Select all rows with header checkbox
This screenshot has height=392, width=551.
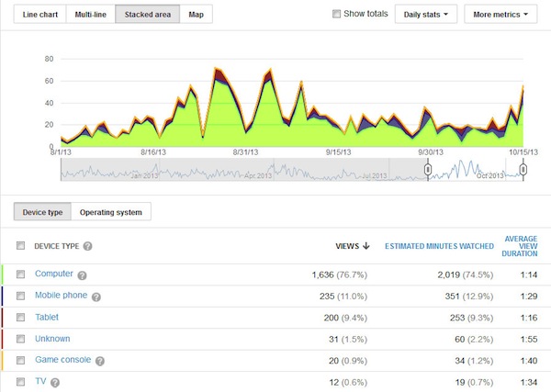click(21, 245)
